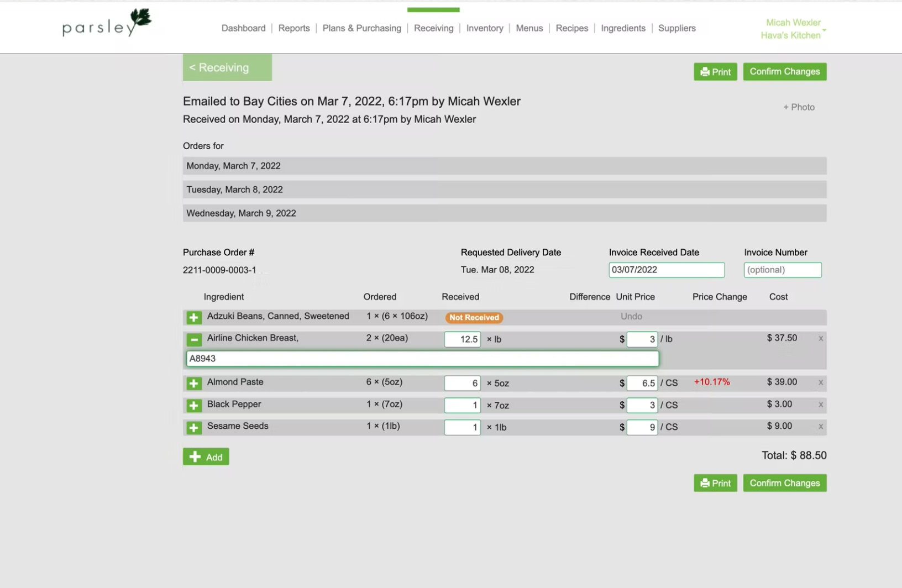Expand the Almond Paste ingredient row
This screenshot has width=902, height=588.
click(x=193, y=383)
